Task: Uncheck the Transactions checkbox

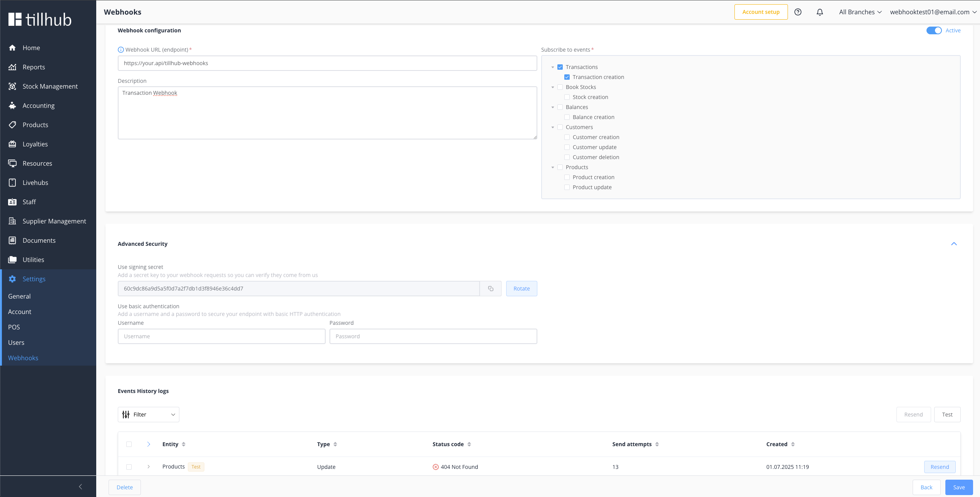Action: (x=560, y=67)
